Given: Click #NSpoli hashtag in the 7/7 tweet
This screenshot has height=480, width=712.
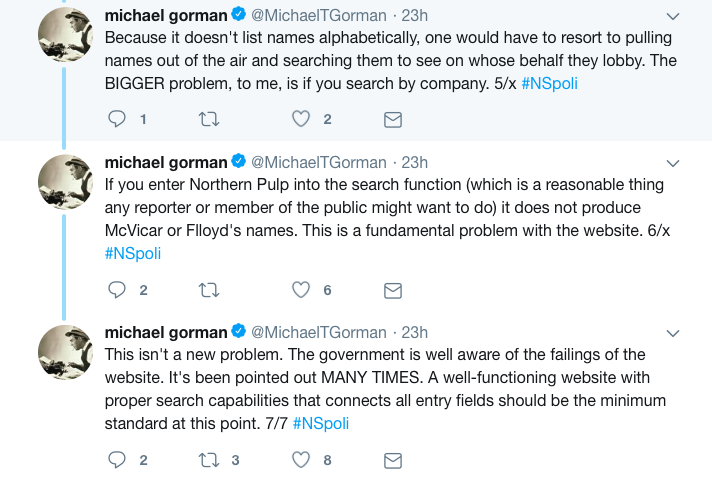Looking at the screenshot, I should coord(320,424).
